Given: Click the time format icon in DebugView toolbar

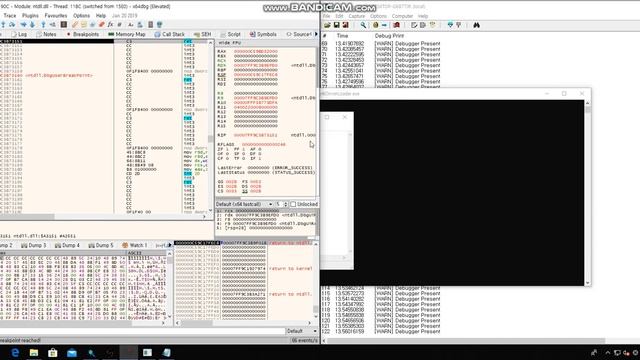Looking at the screenshot, I should (x=432, y=25).
